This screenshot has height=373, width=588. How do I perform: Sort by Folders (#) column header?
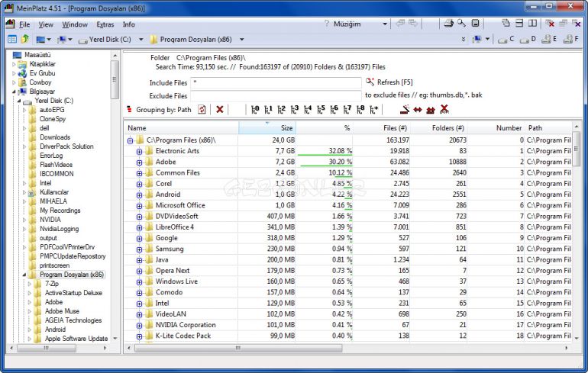[x=439, y=127]
